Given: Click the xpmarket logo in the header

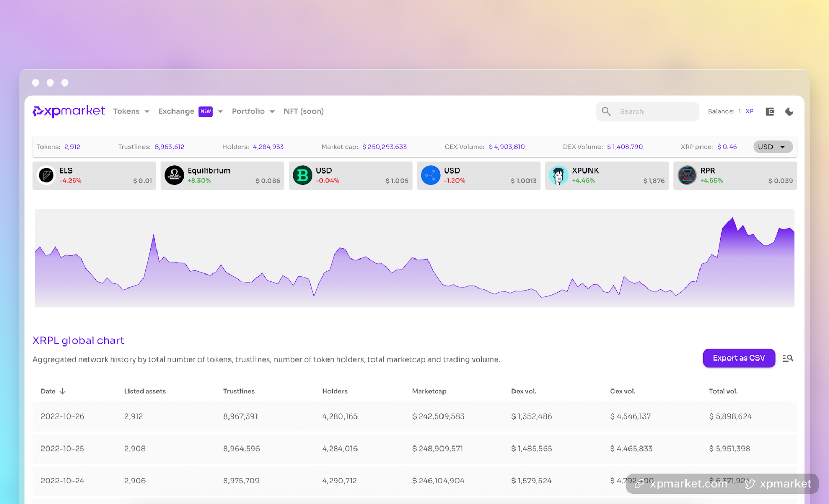Looking at the screenshot, I should click(68, 111).
